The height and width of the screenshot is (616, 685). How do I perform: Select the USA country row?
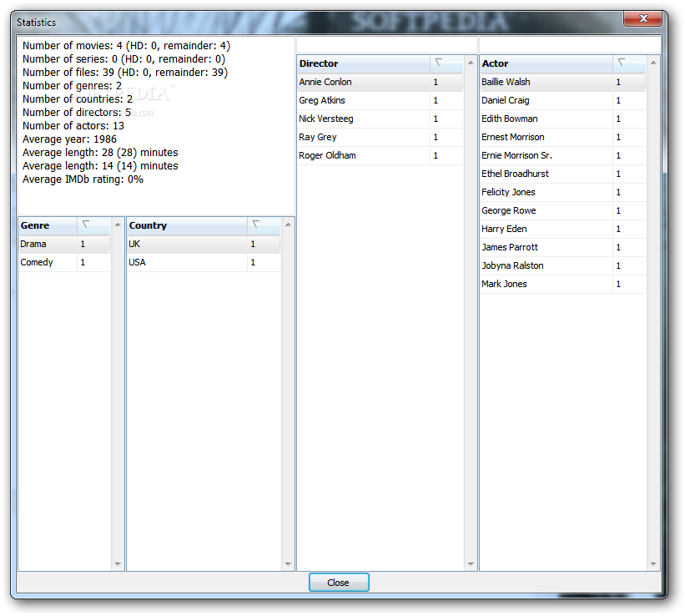[204, 262]
